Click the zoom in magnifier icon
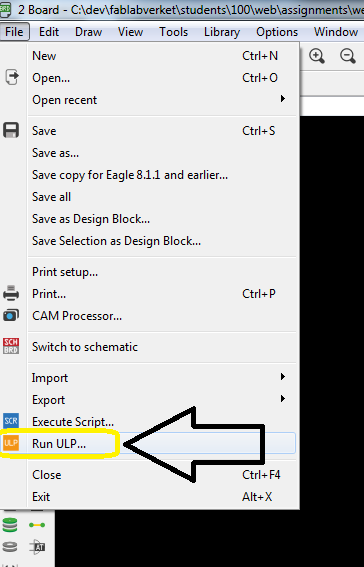Viewport: 364px width, 567px height. (317, 56)
